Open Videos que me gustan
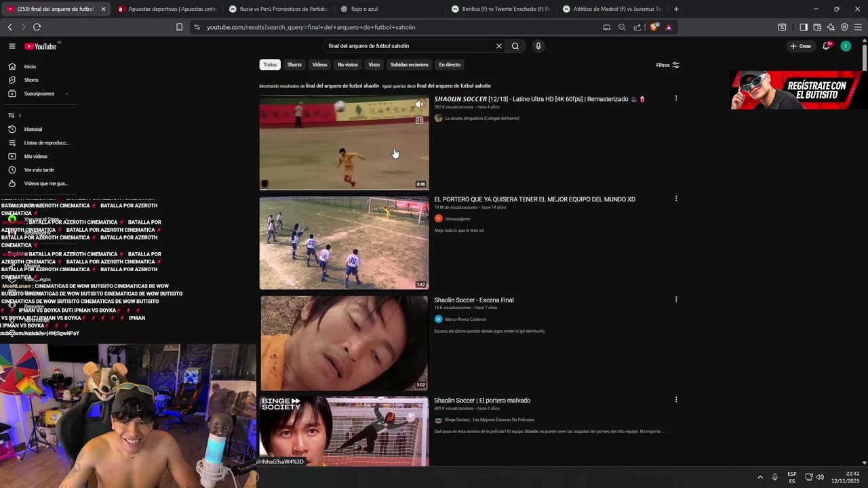868x488 pixels. click(x=45, y=184)
